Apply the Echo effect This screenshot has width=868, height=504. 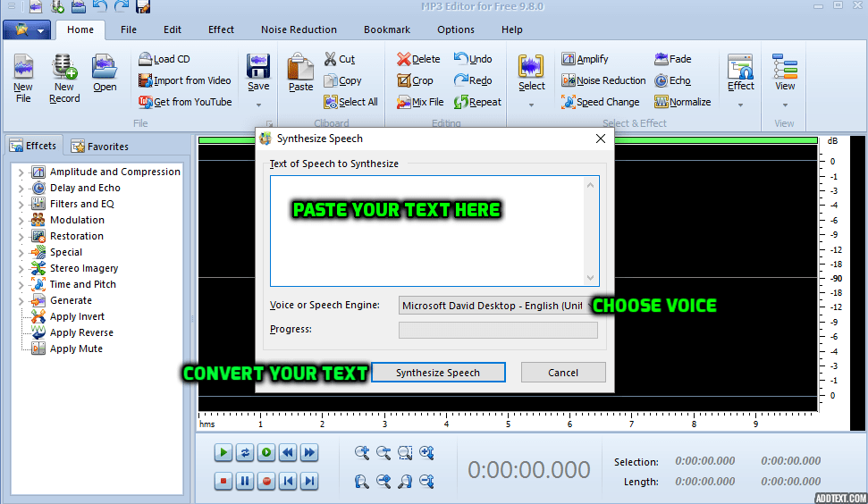672,80
